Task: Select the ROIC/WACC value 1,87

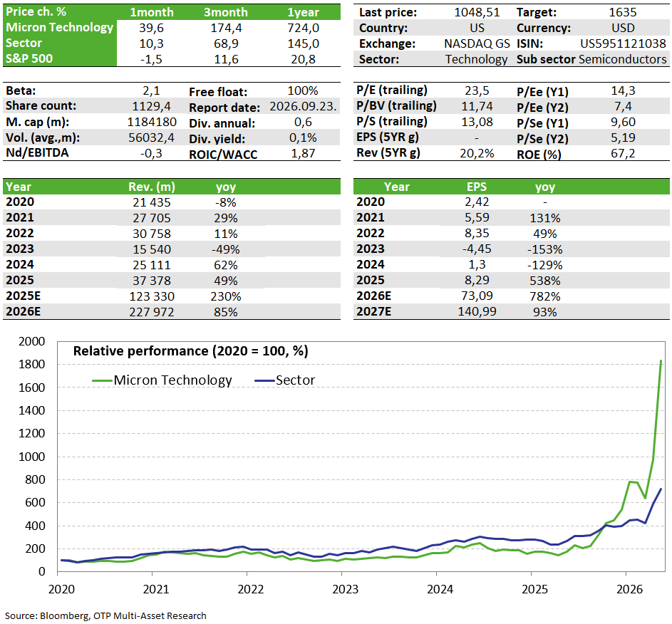Action: pos(303,153)
